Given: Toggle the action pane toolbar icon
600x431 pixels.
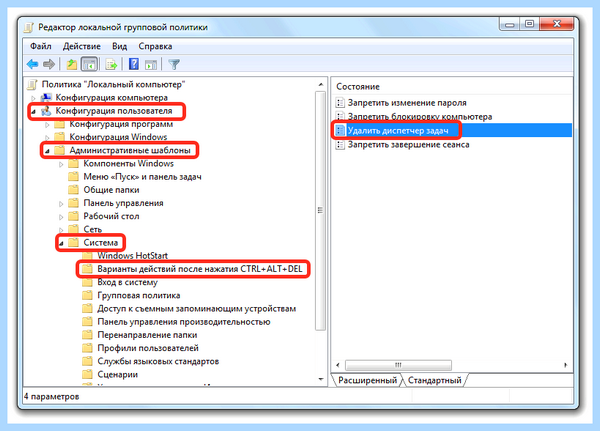Looking at the screenshot, I should [151, 65].
